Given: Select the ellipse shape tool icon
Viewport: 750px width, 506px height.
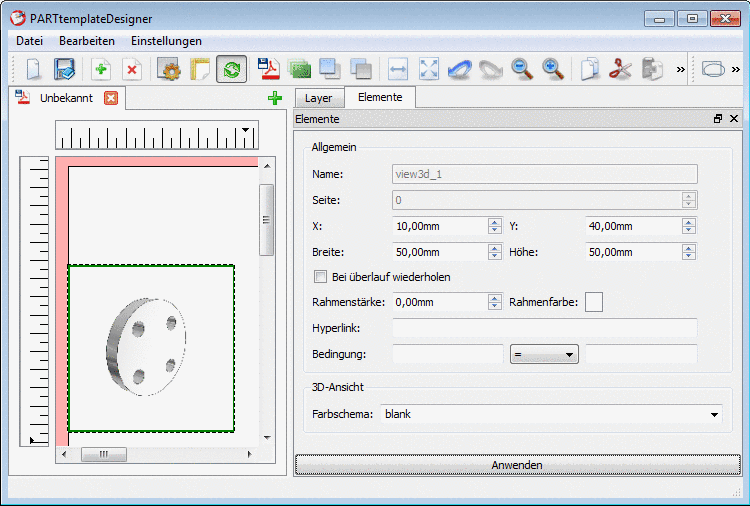Looking at the screenshot, I should pyautogui.click(x=713, y=69).
